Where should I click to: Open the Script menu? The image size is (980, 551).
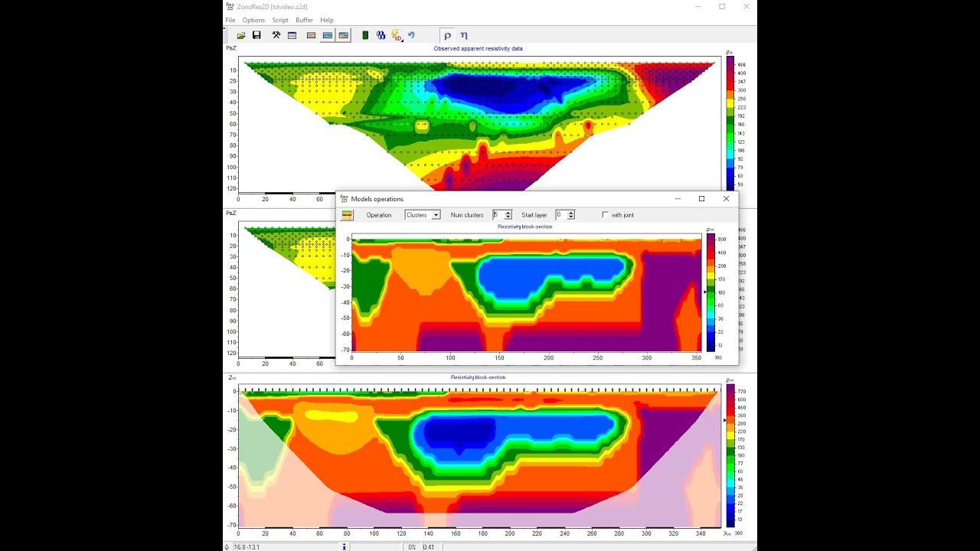pyautogui.click(x=280, y=20)
